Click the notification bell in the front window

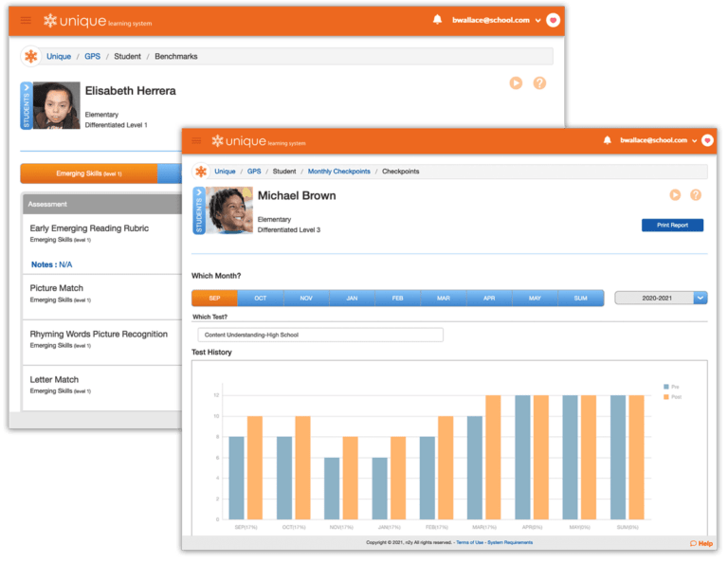point(608,140)
